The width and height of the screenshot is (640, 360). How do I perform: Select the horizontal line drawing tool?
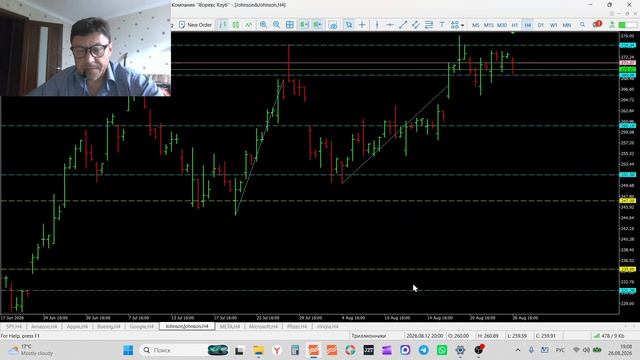pyautogui.click(x=390, y=25)
